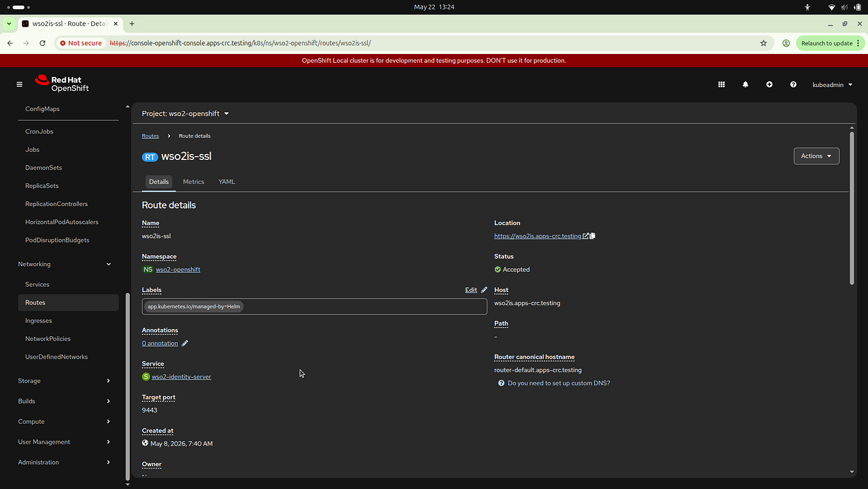Open PodDisruptionBudgets in the sidebar
The width and height of the screenshot is (868, 489).
tap(57, 240)
